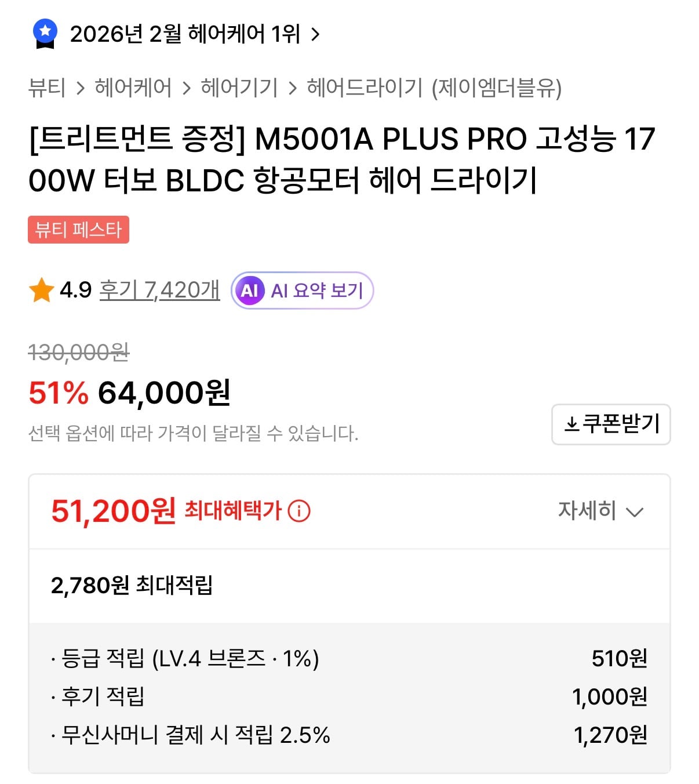
Task: Click the download icon in 쿠폰받기
Action: (x=571, y=424)
